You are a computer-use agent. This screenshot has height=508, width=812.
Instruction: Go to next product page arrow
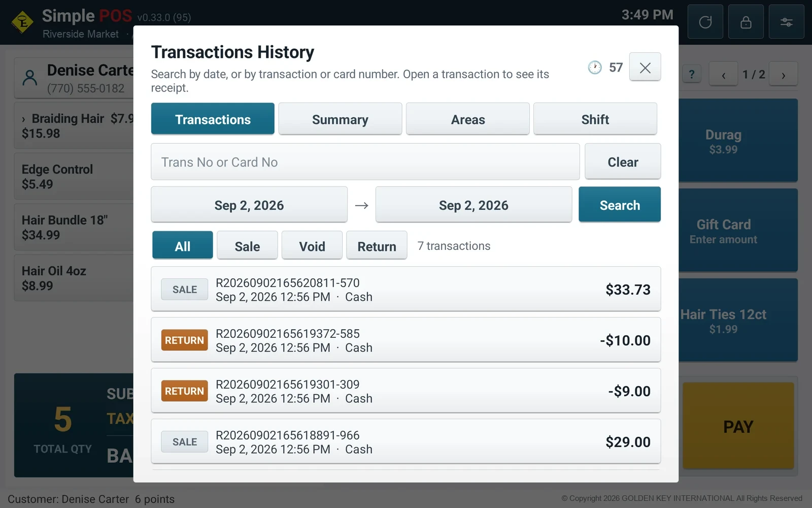click(x=783, y=75)
